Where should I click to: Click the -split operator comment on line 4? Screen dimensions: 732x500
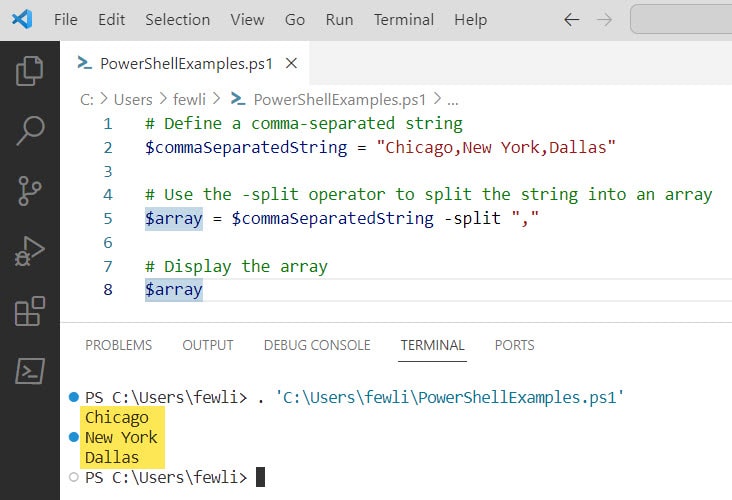click(x=429, y=194)
